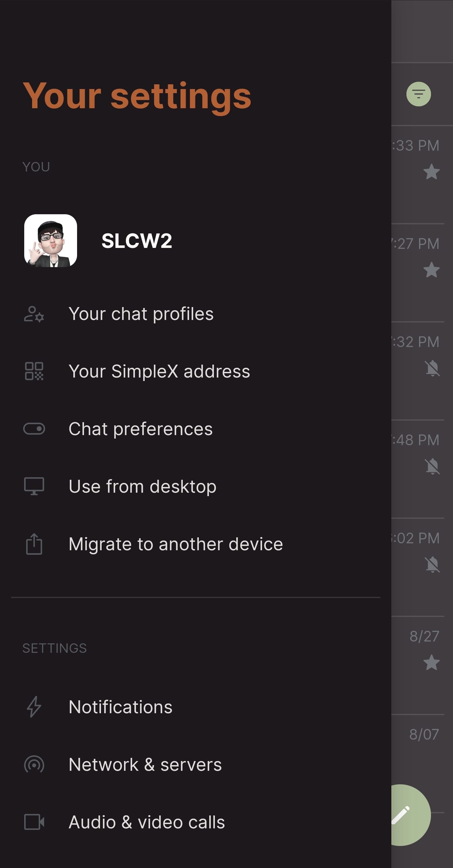Tap the QR code address icon

coord(34,371)
